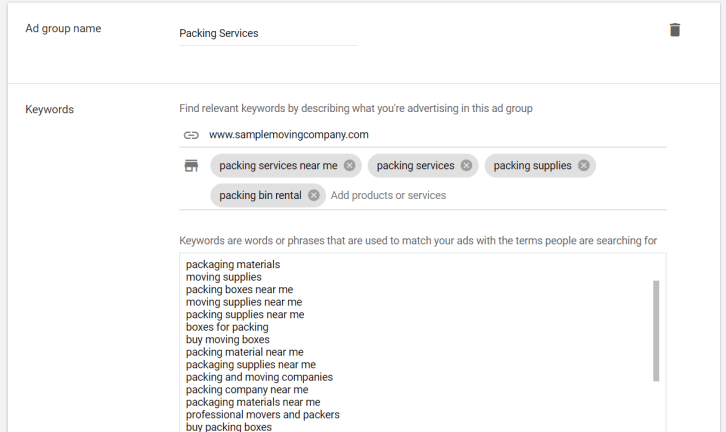Screen dimensions: 726x432
Task: Delete the ad group with trash icon
Action: click(675, 30)
